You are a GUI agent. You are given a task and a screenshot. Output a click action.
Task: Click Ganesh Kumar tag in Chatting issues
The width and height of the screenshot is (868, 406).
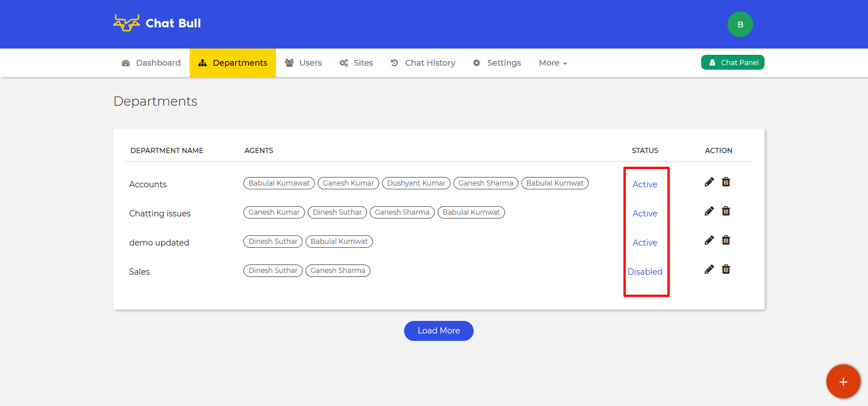point(274,212)
